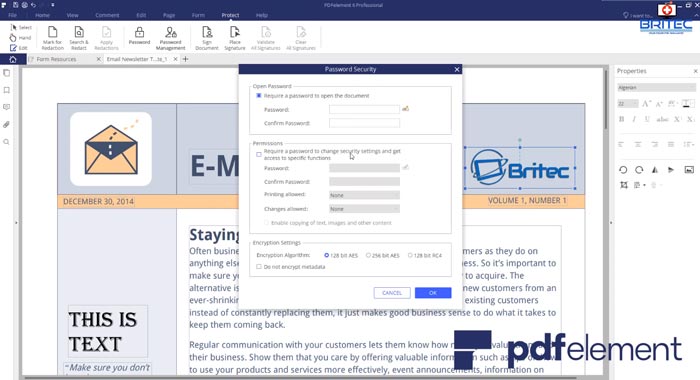The width and height of the screenshot is (700, 380).
Task: Click Validate All Signatures
Action: (x=266, y=38)
